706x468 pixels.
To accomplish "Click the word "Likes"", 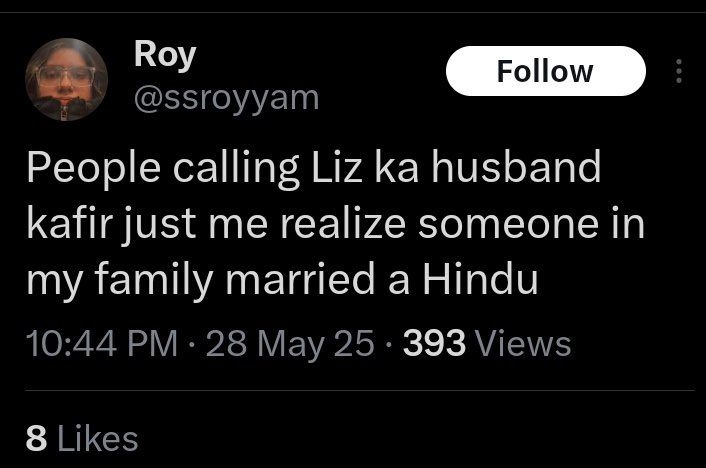I will click(97, 438).
